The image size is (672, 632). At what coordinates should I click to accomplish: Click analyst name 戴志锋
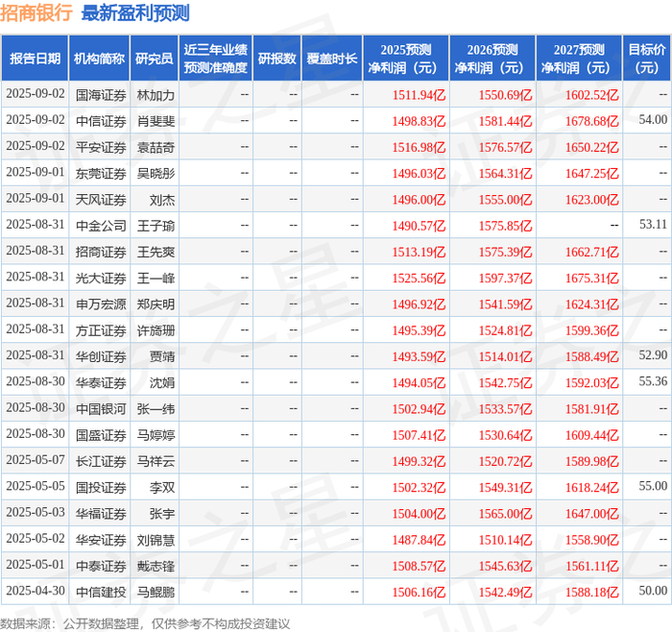coord(156,564)
